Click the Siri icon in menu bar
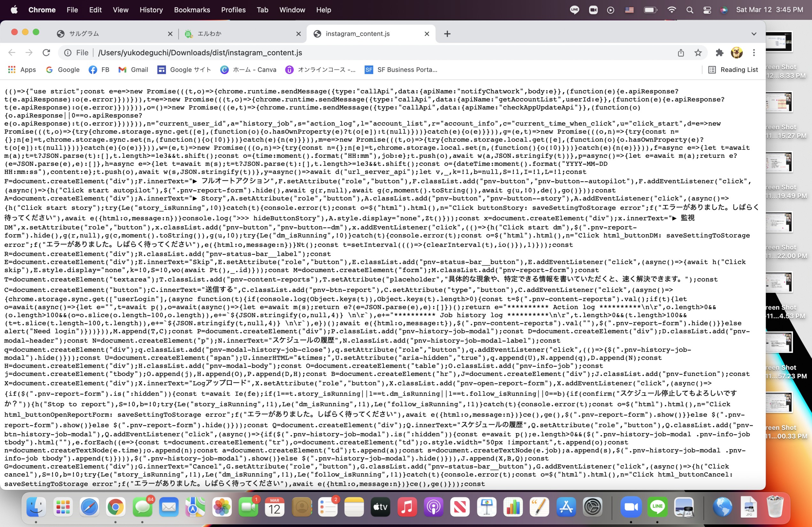Screen dimensions: 812x527 (x=723, y=10)
